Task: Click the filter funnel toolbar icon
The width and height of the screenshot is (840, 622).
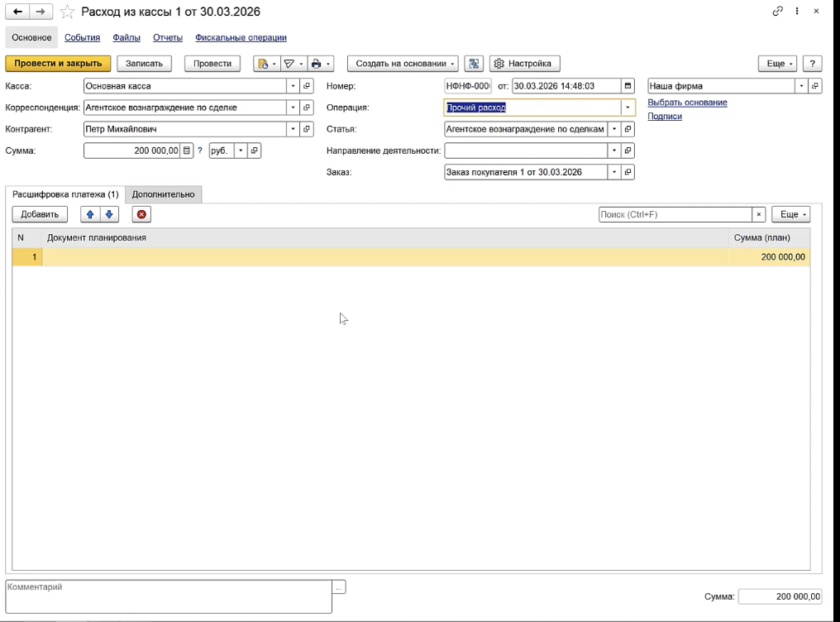Action: [x=289, y=64]
